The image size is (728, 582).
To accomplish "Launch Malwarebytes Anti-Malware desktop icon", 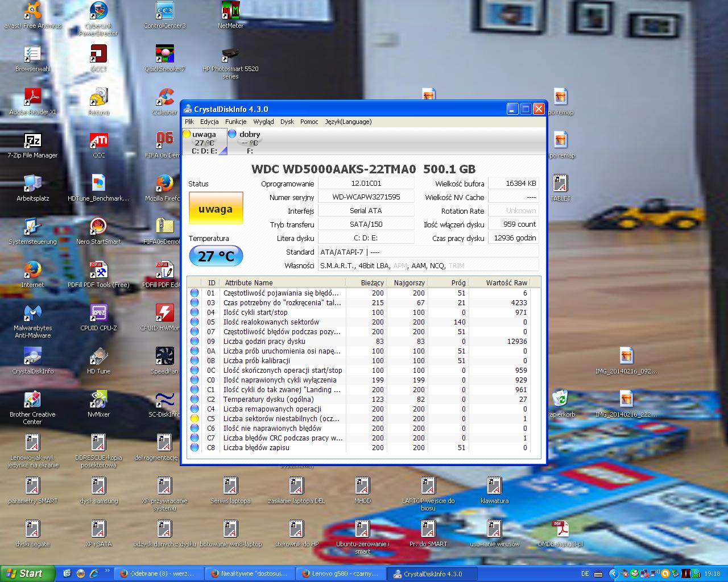I will click(x=33, y=322).
